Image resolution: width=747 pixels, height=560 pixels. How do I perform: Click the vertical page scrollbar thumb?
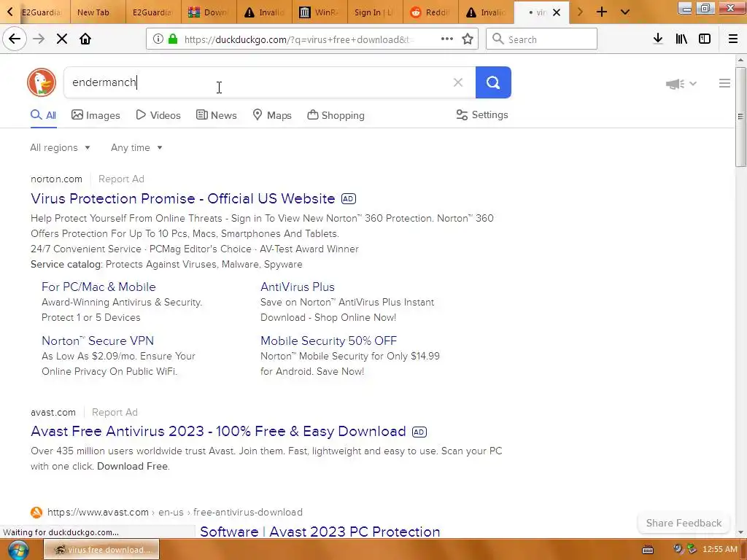coord(740,117)
